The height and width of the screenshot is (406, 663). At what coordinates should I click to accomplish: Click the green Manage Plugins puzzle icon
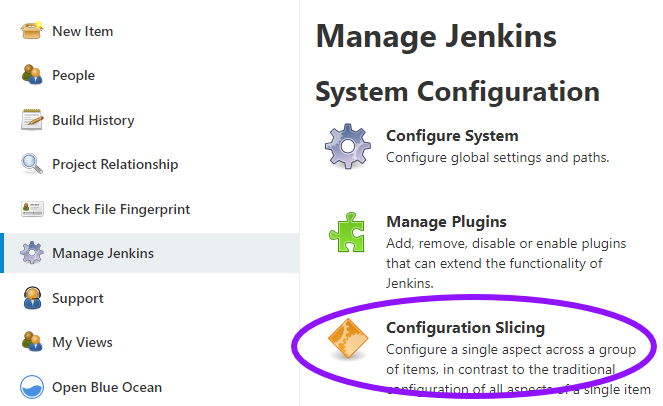point(347,232)
